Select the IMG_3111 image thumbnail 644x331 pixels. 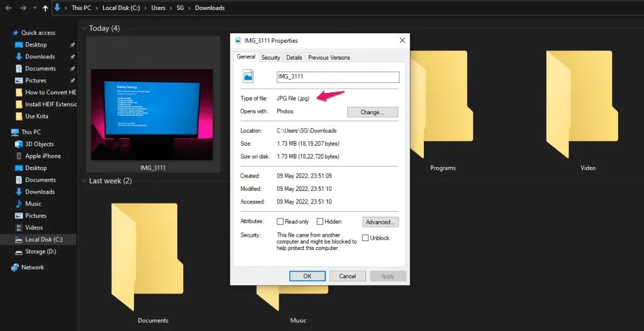click(x=152, y=114)
